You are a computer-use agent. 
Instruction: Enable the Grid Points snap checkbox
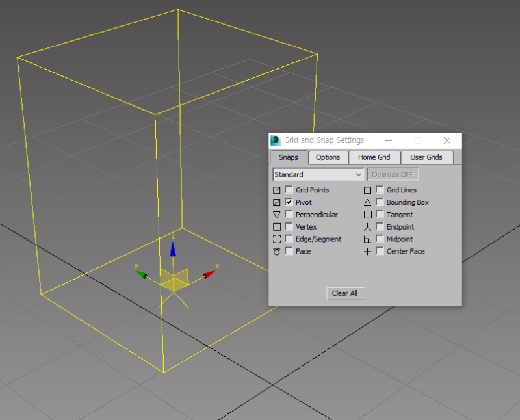coord(288,190)
